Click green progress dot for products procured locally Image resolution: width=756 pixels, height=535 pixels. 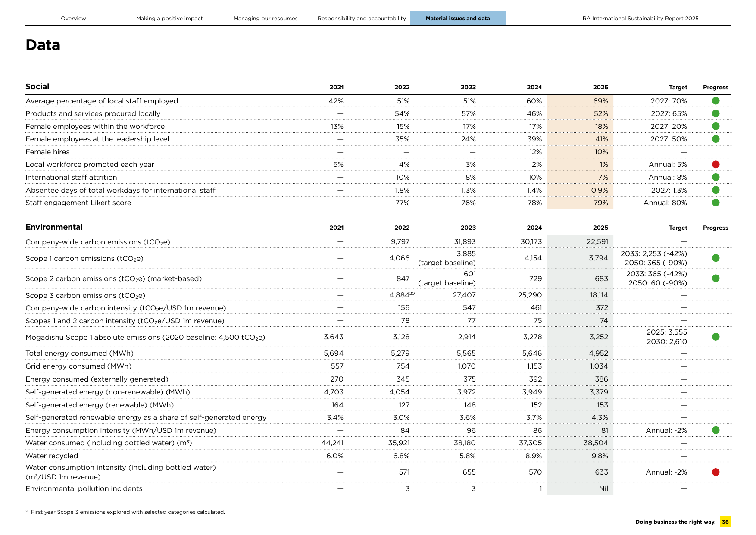click(x=716, y=113)
